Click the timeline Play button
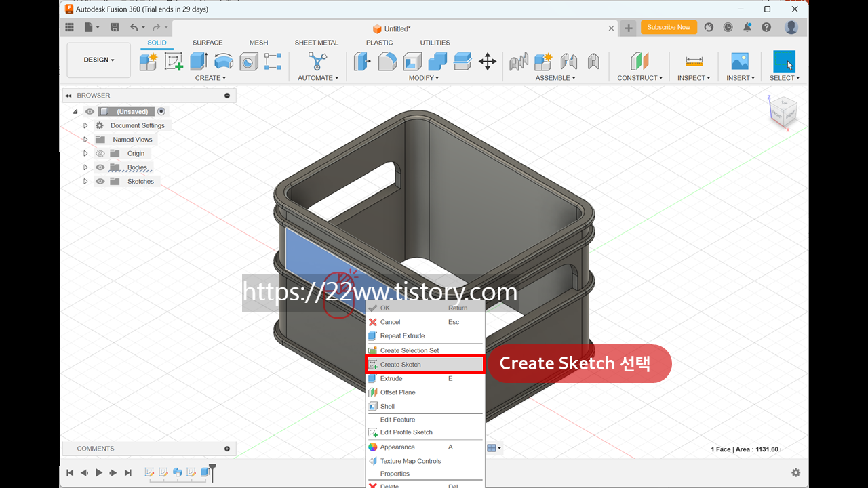868x488 pixels. (99, 473)
